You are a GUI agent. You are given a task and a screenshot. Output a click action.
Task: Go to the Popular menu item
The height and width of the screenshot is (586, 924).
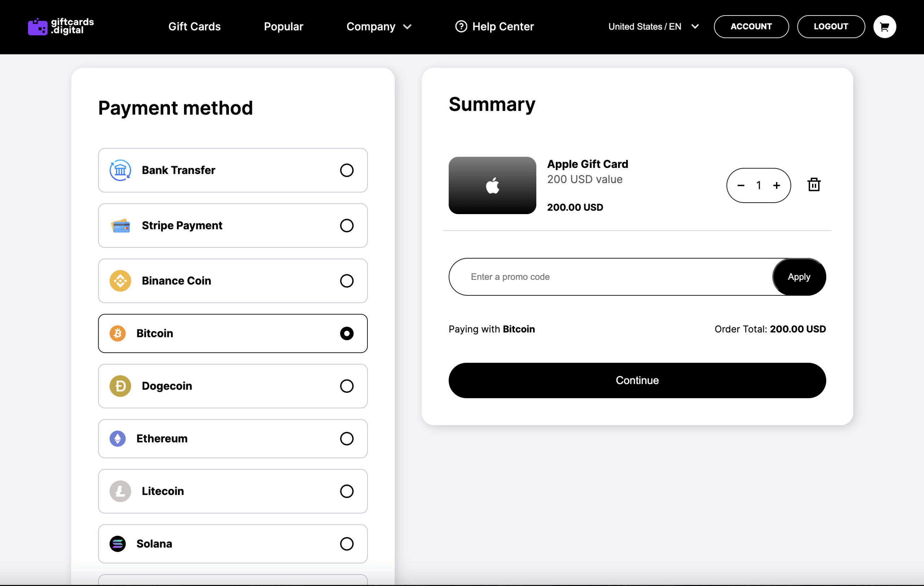pos(283,26)
